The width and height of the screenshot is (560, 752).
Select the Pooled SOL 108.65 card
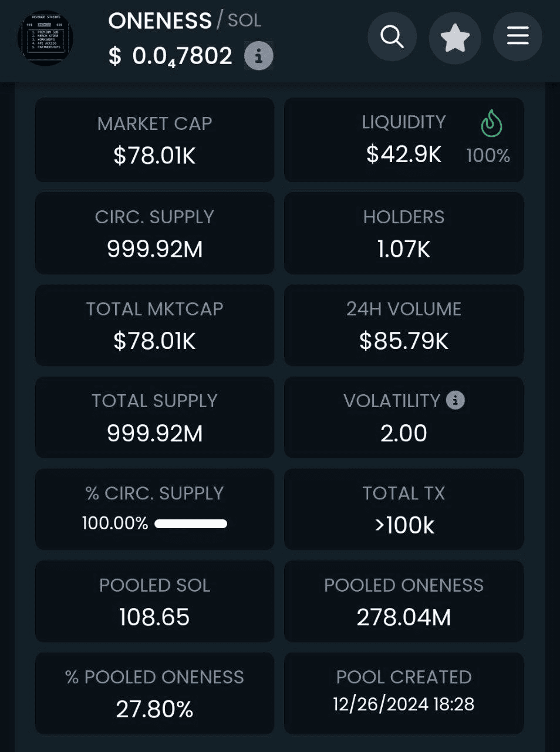(x=154, y=601)
